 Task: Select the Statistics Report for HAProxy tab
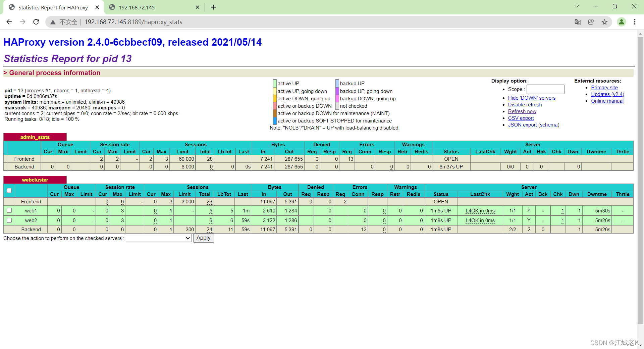53,7
